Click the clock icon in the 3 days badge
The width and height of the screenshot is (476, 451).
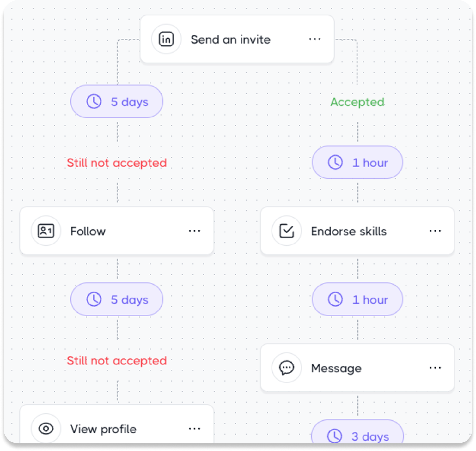335,436
